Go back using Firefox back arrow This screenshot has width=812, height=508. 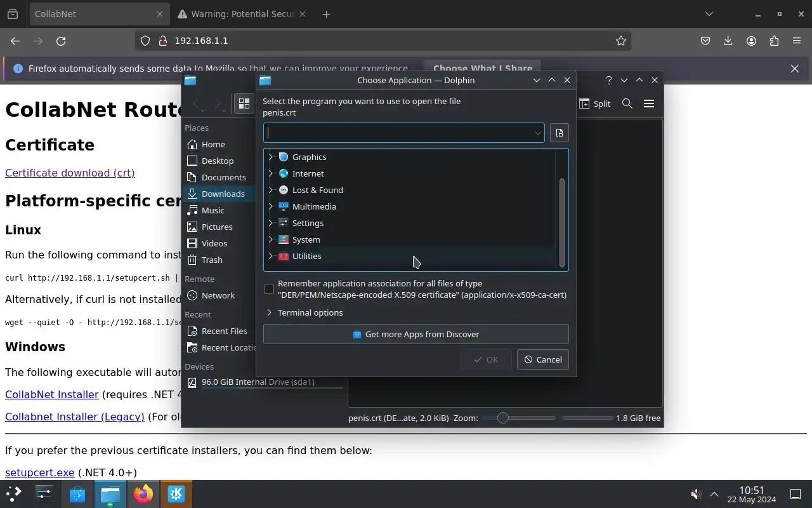tap(15, 41)
